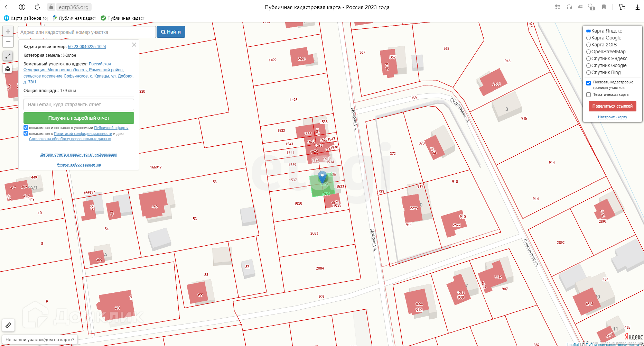Focus the email field for the report
644x346 pixels.
coord(79,104)
